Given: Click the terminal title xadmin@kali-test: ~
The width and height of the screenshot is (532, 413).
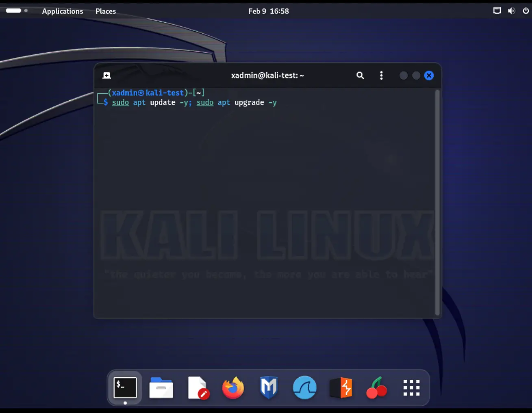Looking at the screenshot, I should (267, 76).
